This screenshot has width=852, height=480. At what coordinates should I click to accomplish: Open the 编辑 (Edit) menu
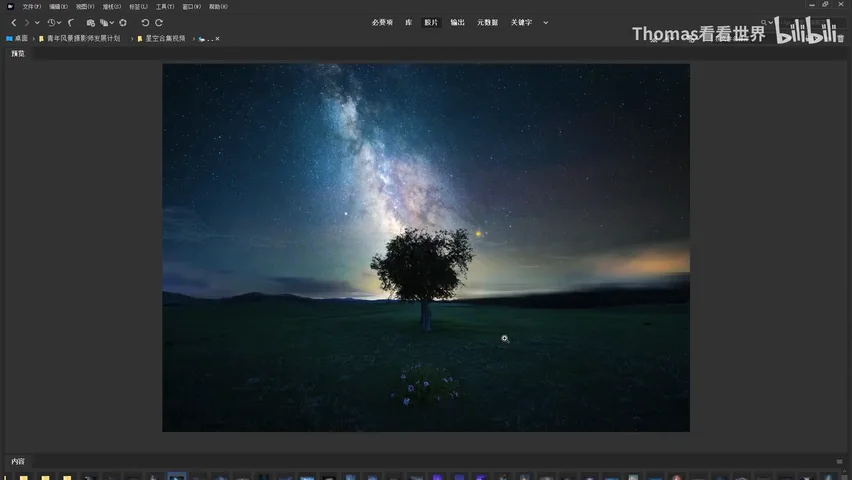click(x=58, y=7)
